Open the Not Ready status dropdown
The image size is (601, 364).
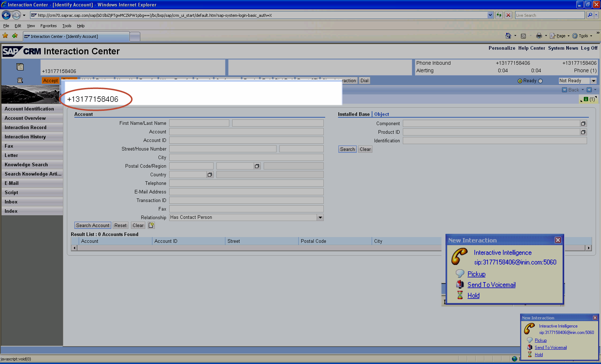click(593, 80)
